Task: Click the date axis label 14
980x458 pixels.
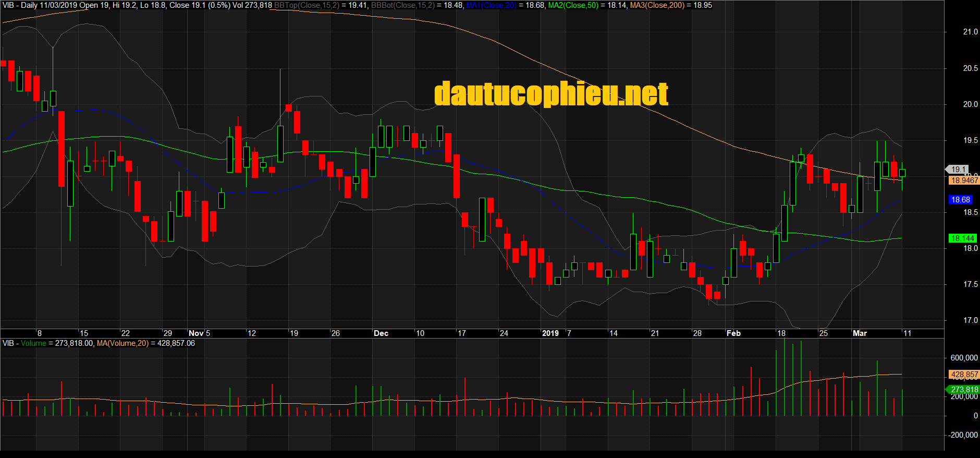Action: (x=614, y=333)
